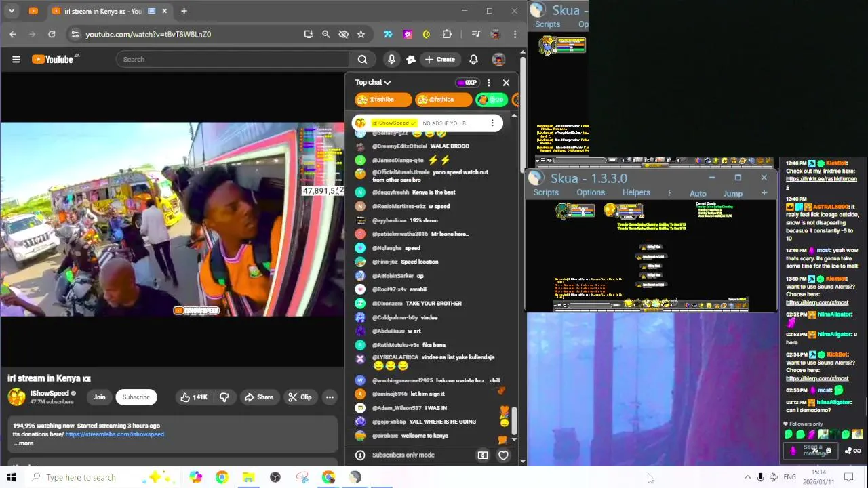Image resolution: width=868 pixels, height=488 pixels.
Task: Click the Subscribe button
Action: pyautogui.click(x=136, y=397)
